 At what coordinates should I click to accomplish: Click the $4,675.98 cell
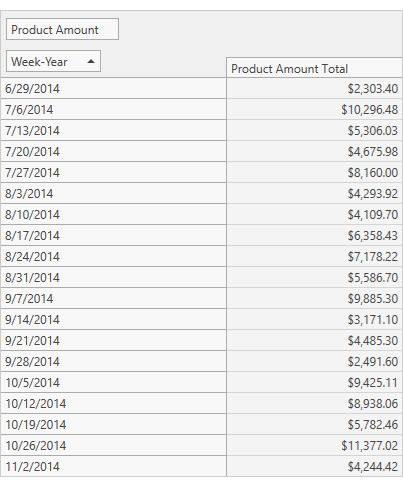(314, 151)
